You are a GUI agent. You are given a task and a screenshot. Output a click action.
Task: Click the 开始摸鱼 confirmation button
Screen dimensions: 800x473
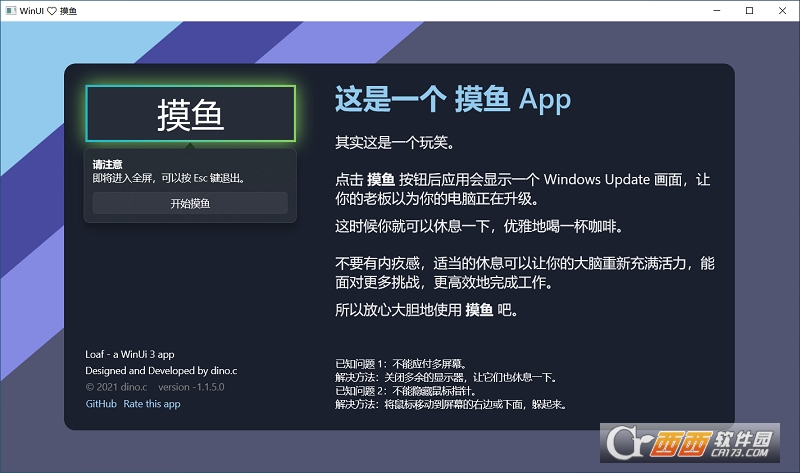tap(190, 203)
